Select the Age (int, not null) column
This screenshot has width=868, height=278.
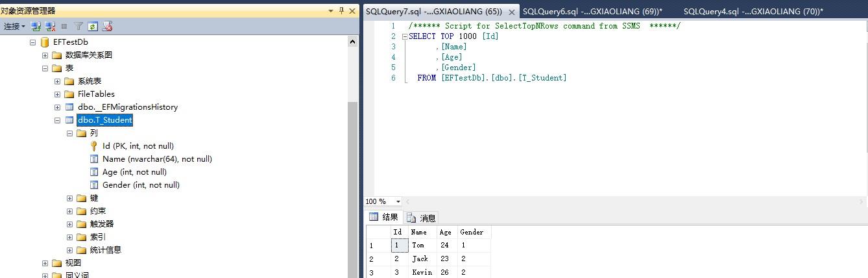134,172
